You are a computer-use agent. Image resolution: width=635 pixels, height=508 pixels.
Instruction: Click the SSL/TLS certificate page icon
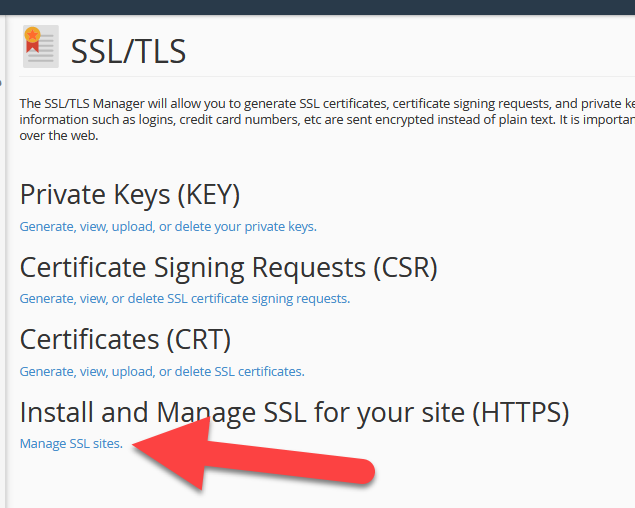pyautogui.click(x=41, y=46)
